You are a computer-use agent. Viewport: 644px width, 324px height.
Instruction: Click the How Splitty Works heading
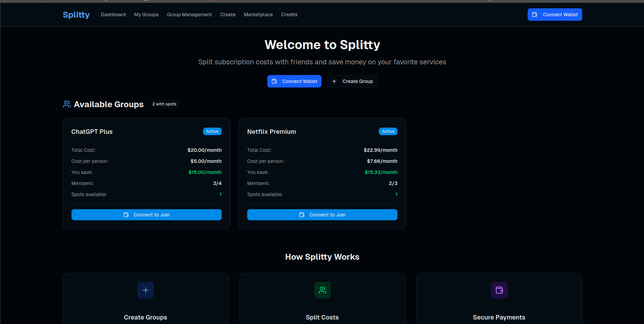[322, 257]
